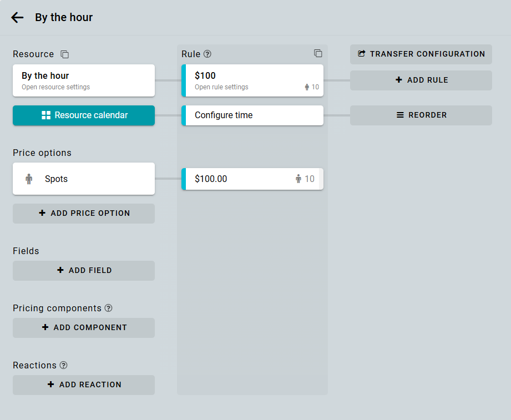The image size is (511, 420).
Task: Open the Resource calendar
Action: (84, 115)
